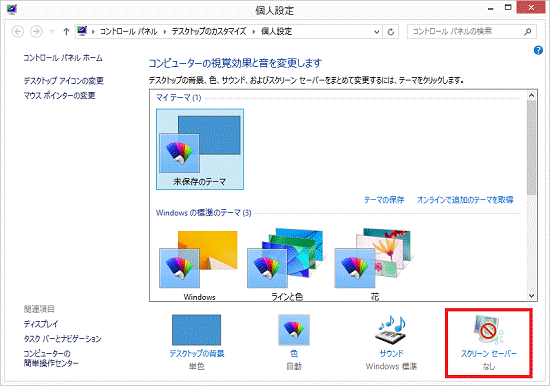
Task: Open マウス ポインターの変更
Action: (59, 95)
